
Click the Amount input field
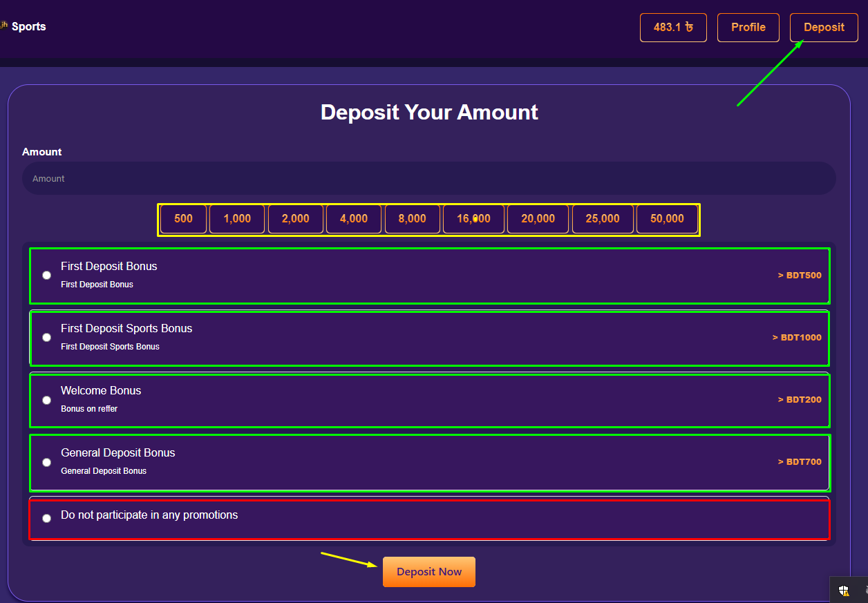[x=428, y=178]
